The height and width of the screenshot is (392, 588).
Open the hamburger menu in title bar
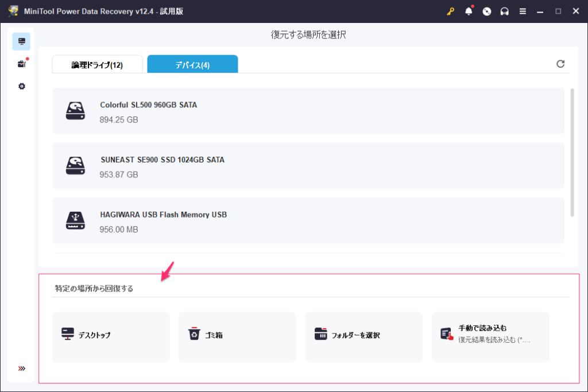(523, 11)
